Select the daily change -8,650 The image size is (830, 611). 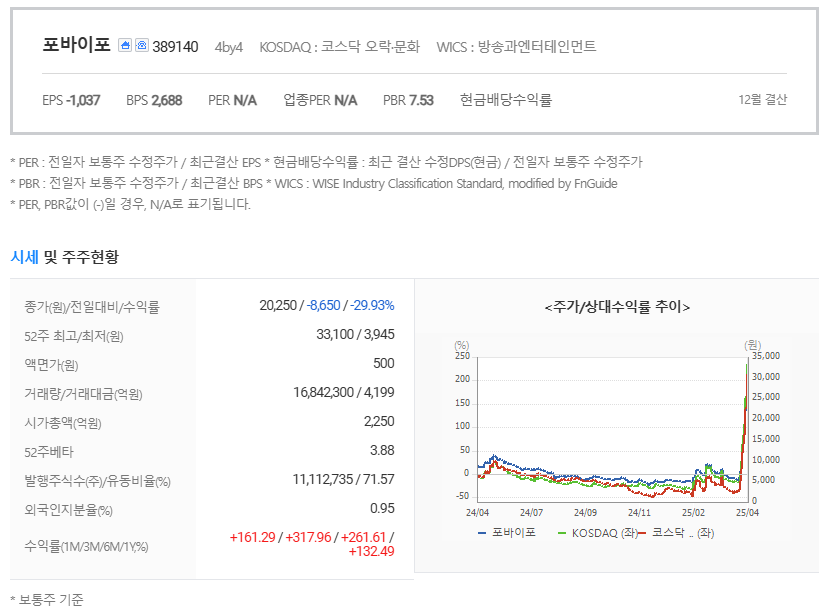[x=323, y=306]
